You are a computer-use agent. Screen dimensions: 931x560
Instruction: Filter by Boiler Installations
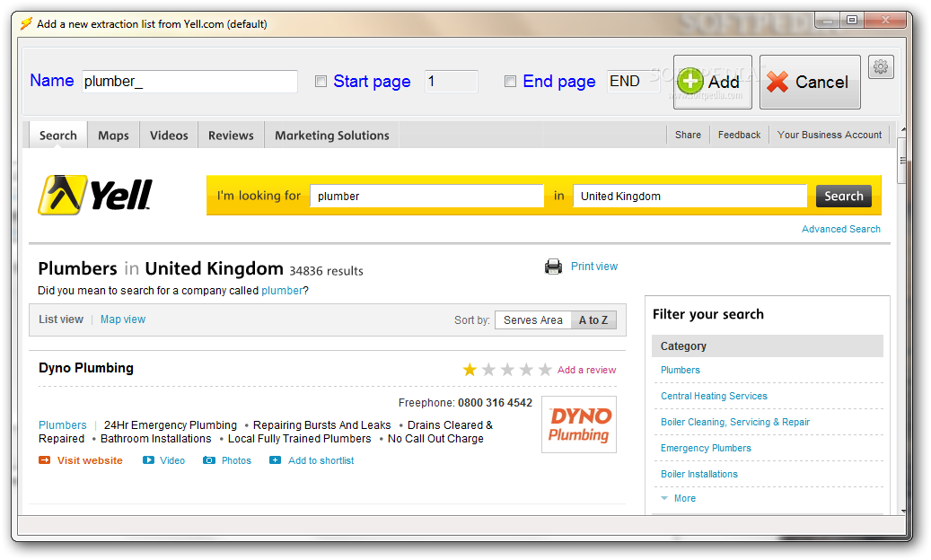tap(699, 475)
